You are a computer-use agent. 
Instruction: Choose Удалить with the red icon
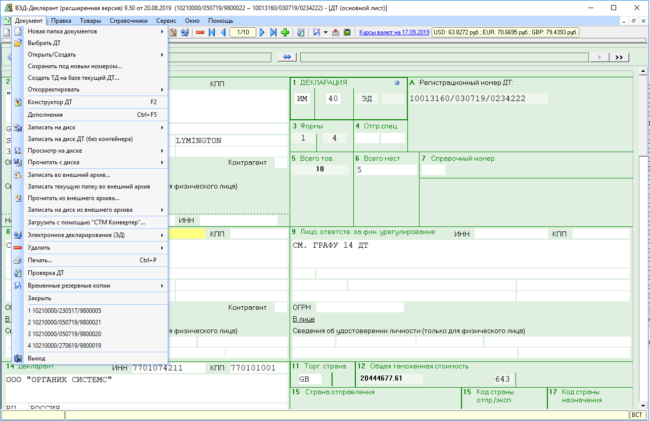pyautogui.click(x=38, y=246)
